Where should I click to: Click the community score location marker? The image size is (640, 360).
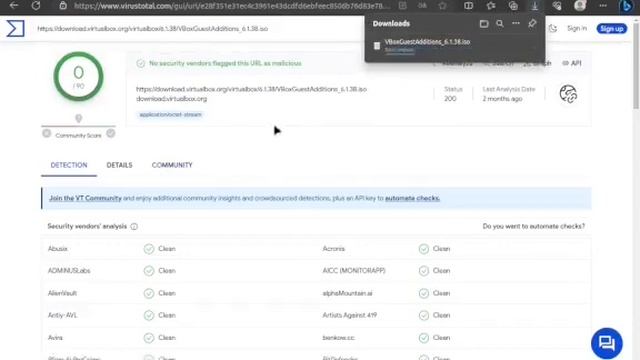tap(78, 118)
